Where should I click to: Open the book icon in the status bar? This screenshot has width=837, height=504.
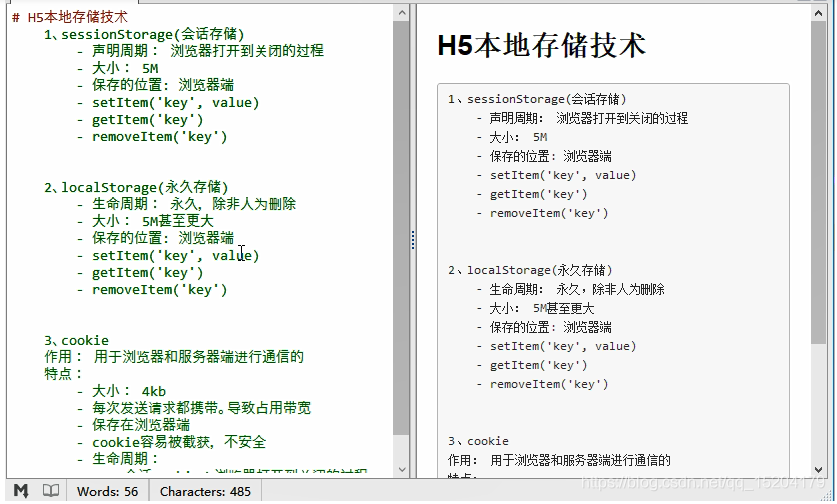[51, 491]
